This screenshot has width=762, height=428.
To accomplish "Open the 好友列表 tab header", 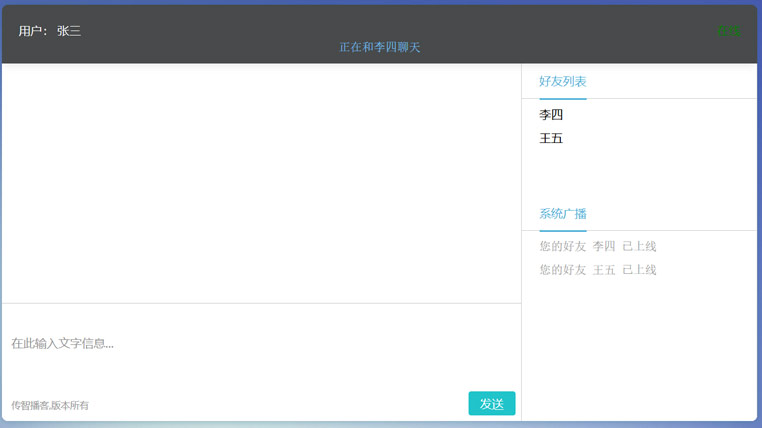I will coord(563,82).
